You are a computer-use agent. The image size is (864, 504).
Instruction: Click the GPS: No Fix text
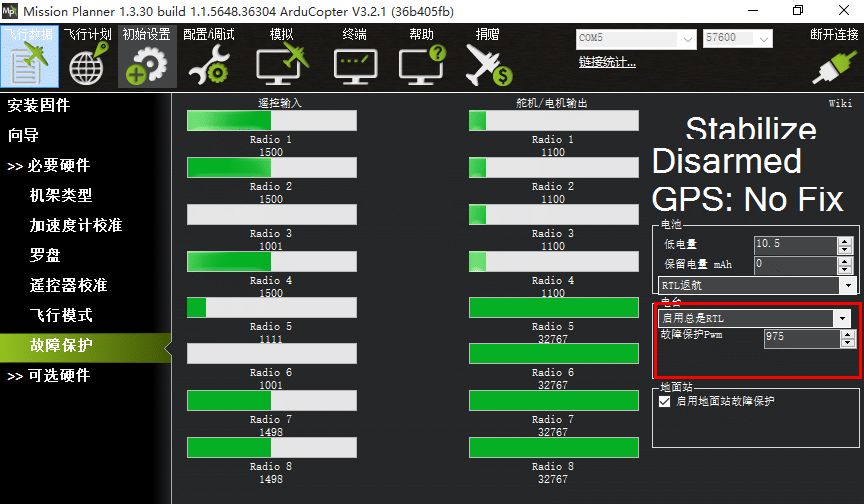pos(748,199)
